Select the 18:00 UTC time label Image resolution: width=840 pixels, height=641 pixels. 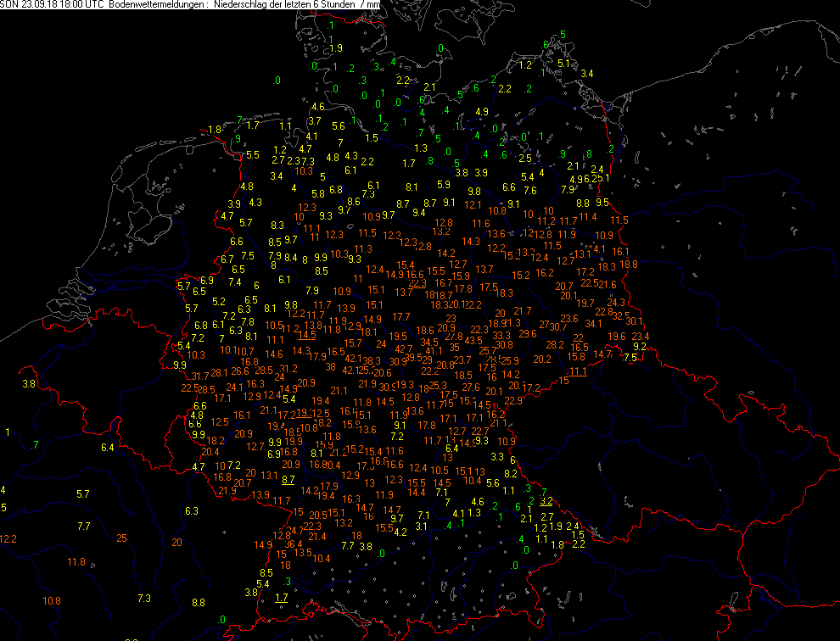(x=84, y=5)
